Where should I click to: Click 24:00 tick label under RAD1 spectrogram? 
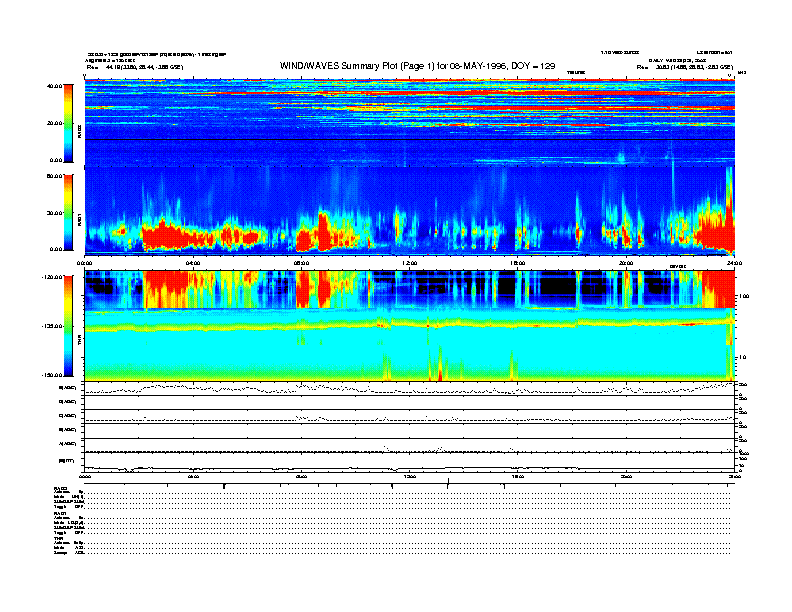click(x=733, y=263)
